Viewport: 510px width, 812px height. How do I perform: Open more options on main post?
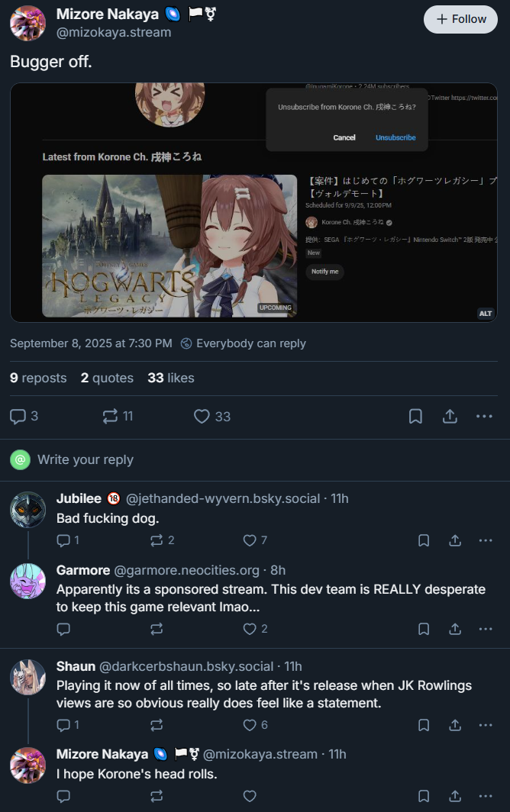click(x=484, y=417)
